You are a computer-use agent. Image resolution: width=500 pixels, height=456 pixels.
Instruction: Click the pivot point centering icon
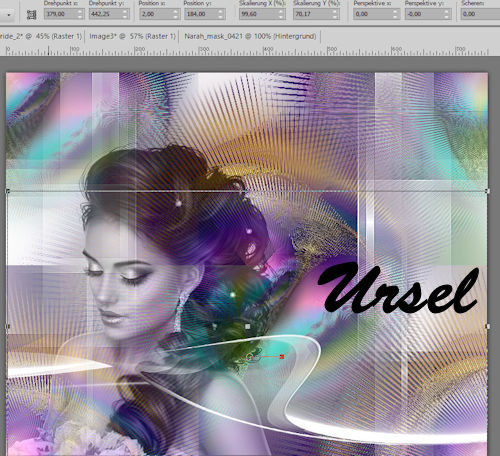(31, 15)
